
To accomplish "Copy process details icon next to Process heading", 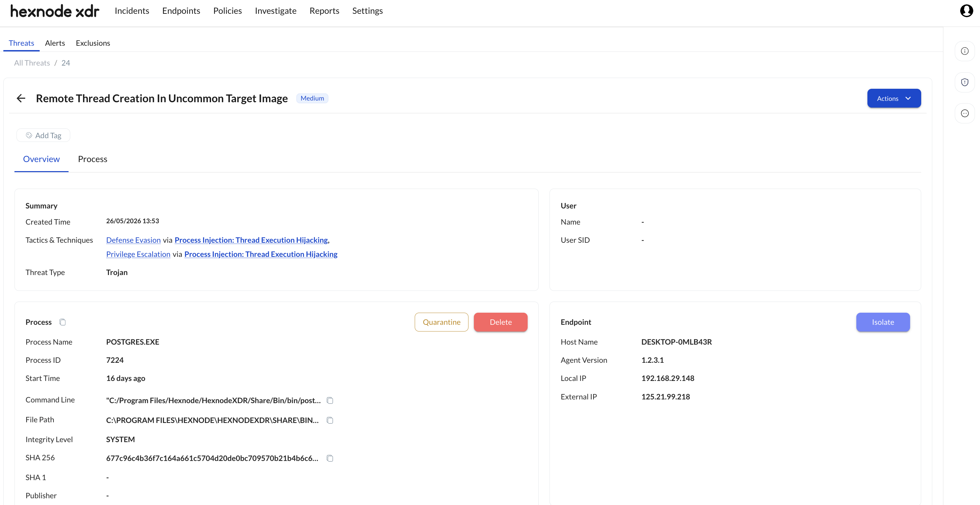I will [x=63, y=322].
